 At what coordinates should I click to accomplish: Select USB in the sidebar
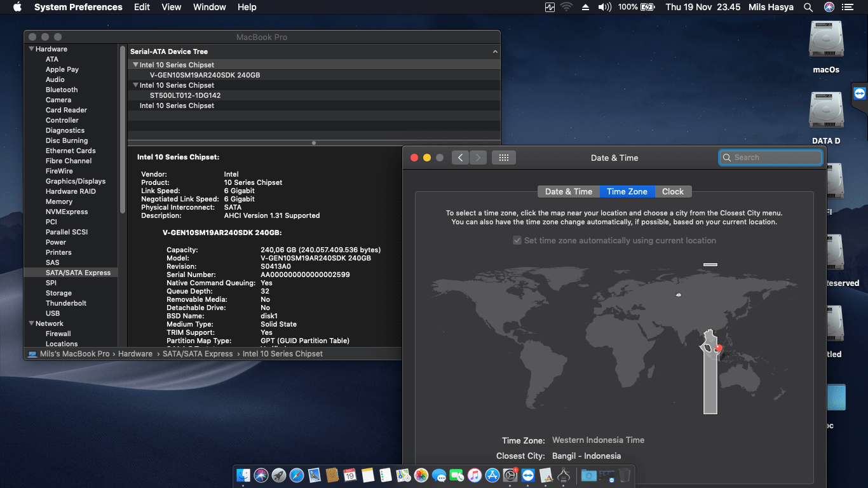pos(53,313)
